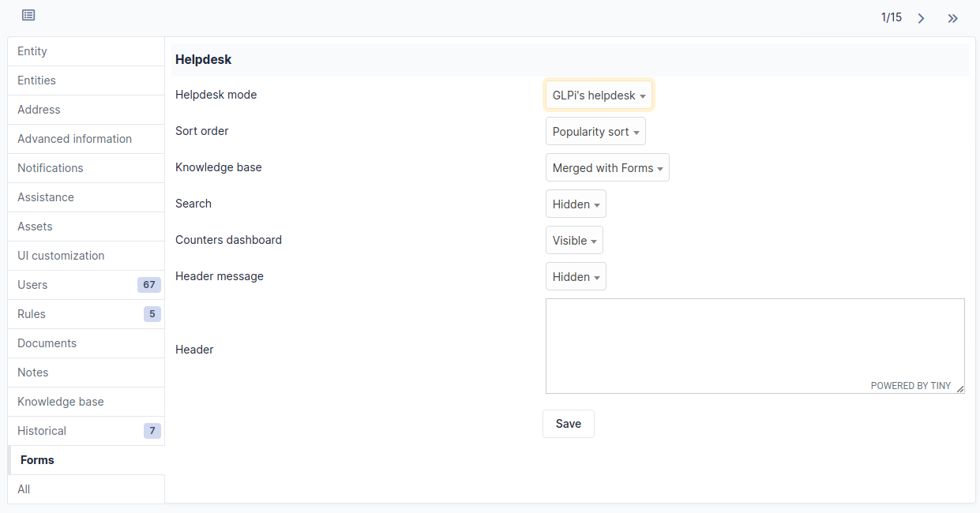
Task: Open the Helpdesk mode dropdown
Action: (598, 94)
